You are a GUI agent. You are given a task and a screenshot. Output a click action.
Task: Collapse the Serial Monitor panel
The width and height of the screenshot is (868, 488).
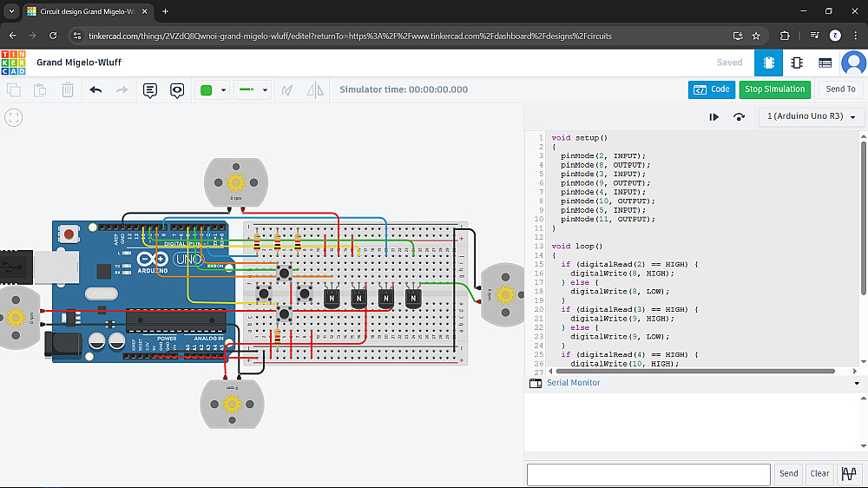click(856, 383)
